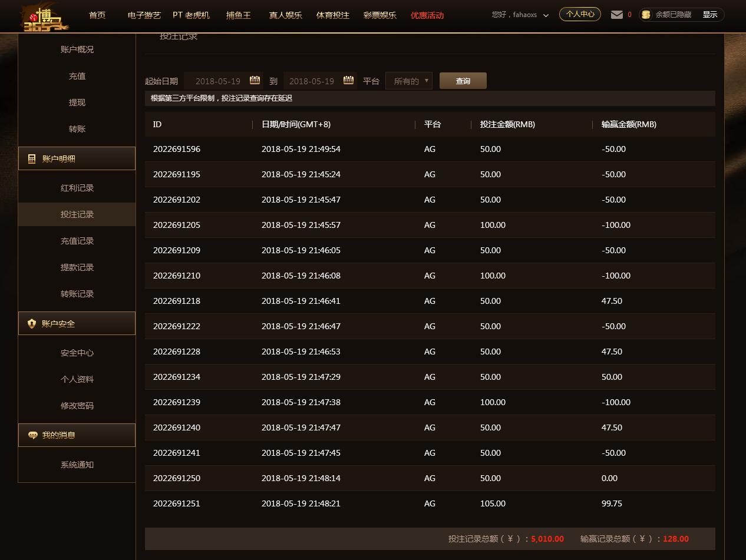Open 体育投注 menu item

(x=333, y=15)
